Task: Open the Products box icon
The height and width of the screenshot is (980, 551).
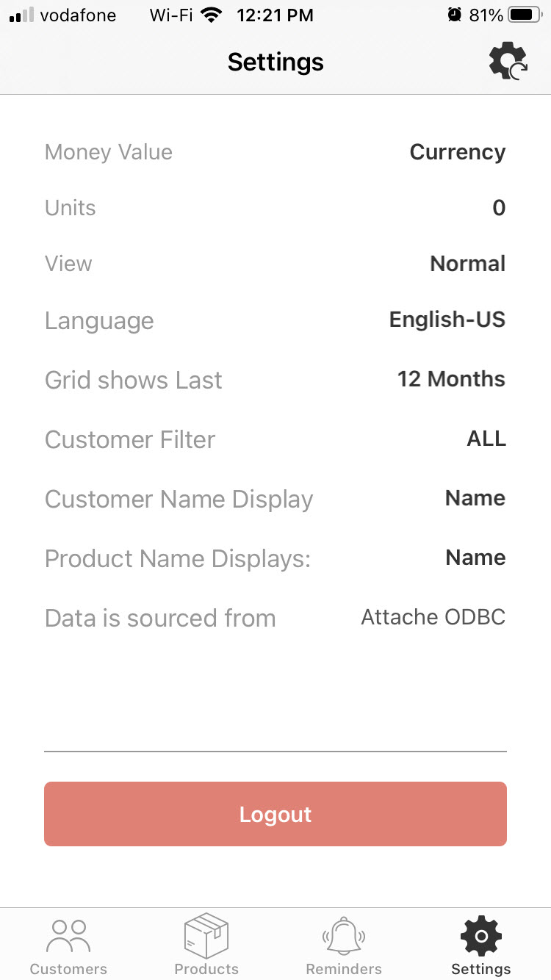Action: pyautogui.click(x=206, y=936)
